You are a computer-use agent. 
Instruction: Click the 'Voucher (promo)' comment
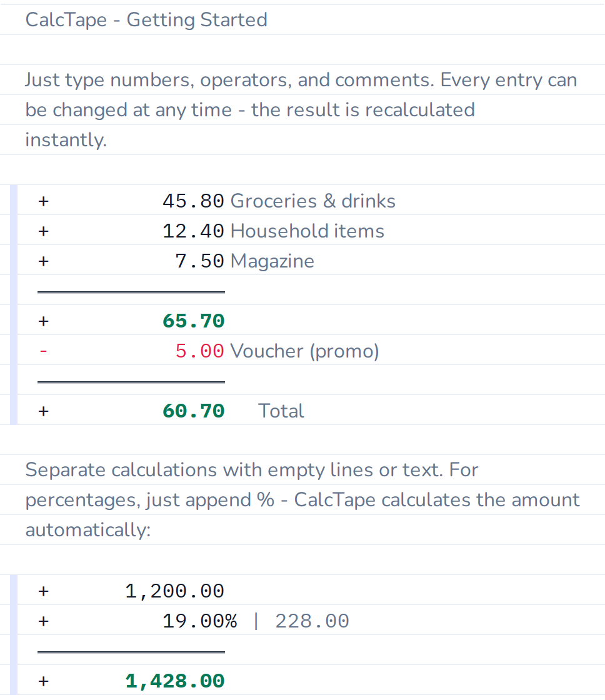coord(304,351)
